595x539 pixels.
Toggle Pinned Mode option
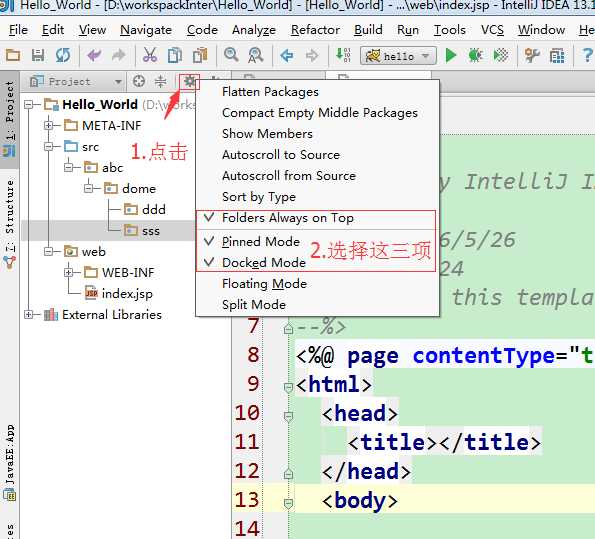pos(317,241)
